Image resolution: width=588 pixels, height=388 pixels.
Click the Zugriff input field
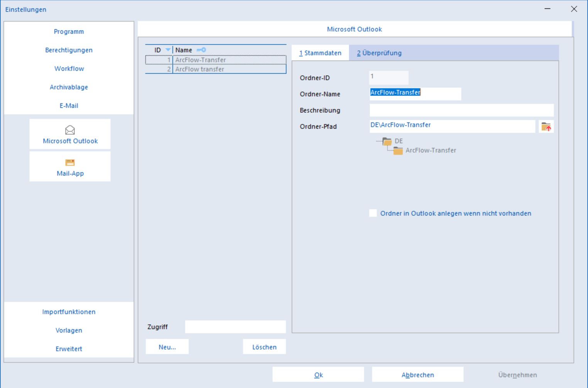pyautogui.click(x=235, y=327)
